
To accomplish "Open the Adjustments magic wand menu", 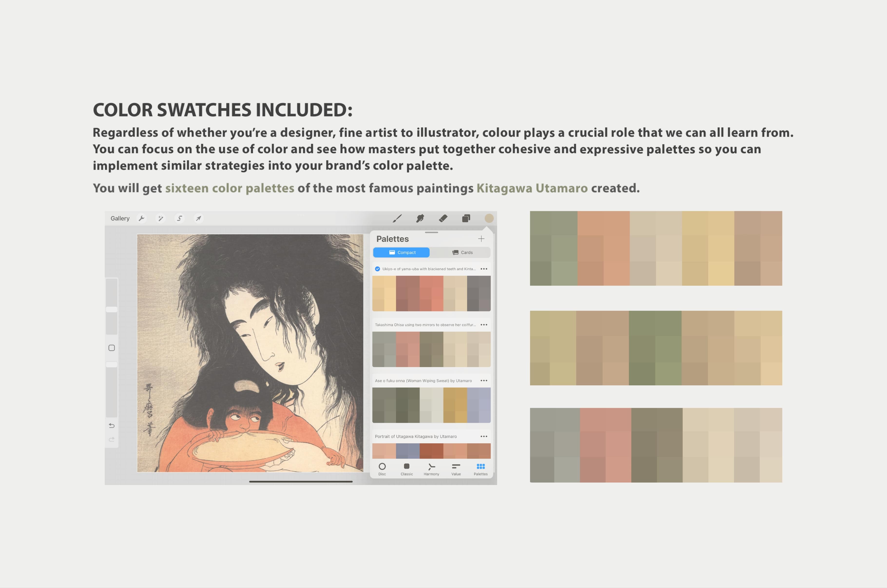I will point(161,218).
